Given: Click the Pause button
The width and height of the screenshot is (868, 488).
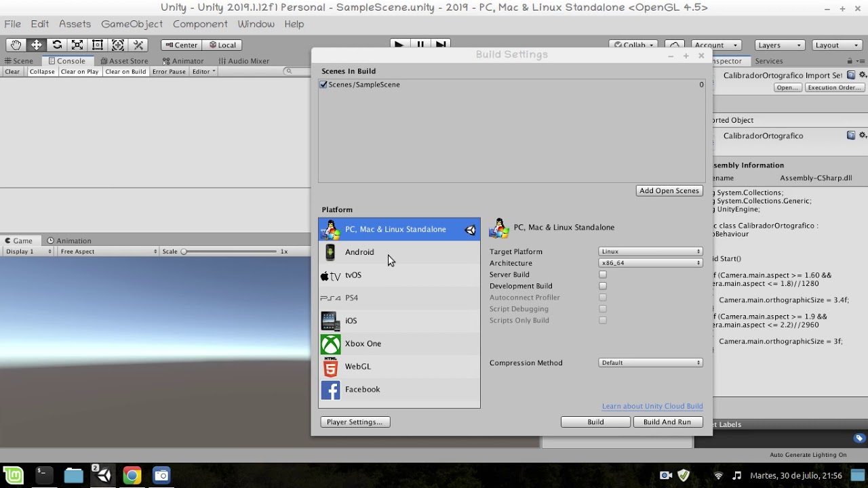Looking at the screenshot, I should (420, 45).
